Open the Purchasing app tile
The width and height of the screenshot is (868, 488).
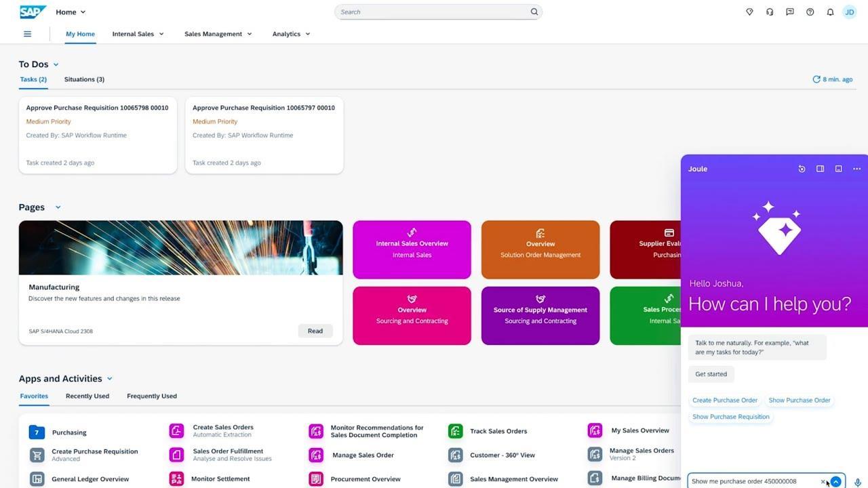pos(58,432)
